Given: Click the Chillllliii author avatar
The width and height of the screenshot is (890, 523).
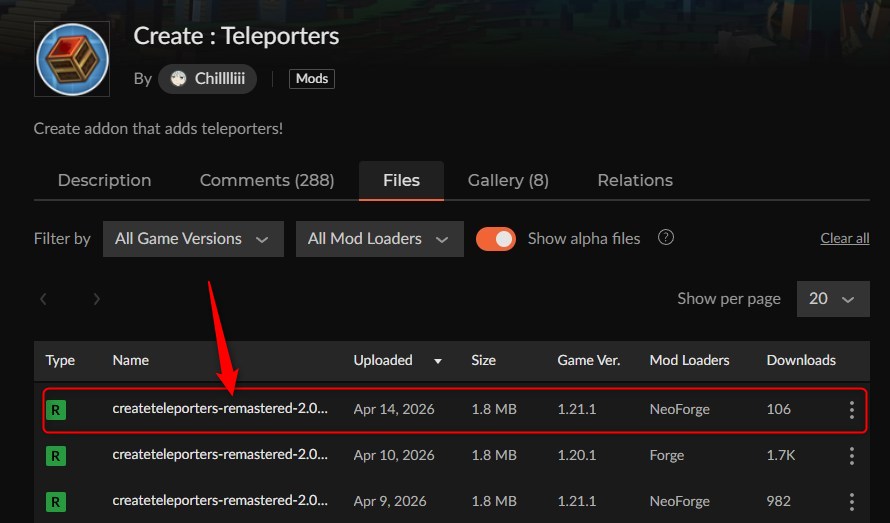Looking at the screenshot, I should pyautogui.click(x=178, y=79).
